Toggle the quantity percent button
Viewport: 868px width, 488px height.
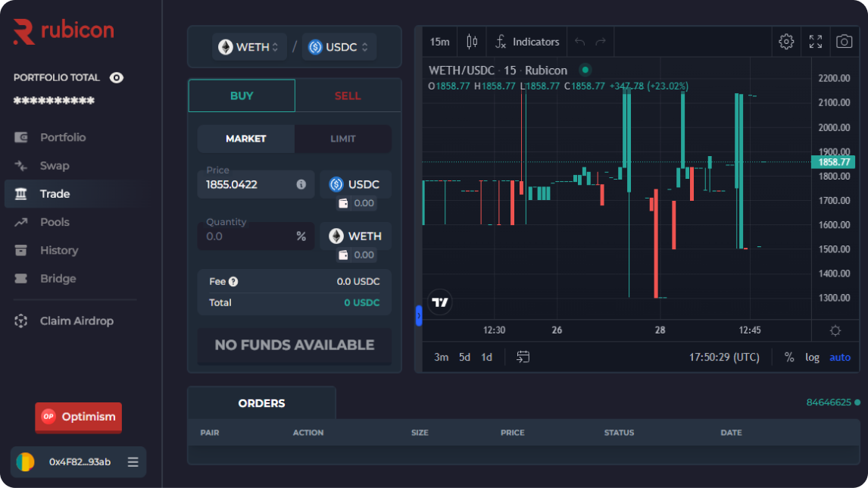click(x=301, y=236)
